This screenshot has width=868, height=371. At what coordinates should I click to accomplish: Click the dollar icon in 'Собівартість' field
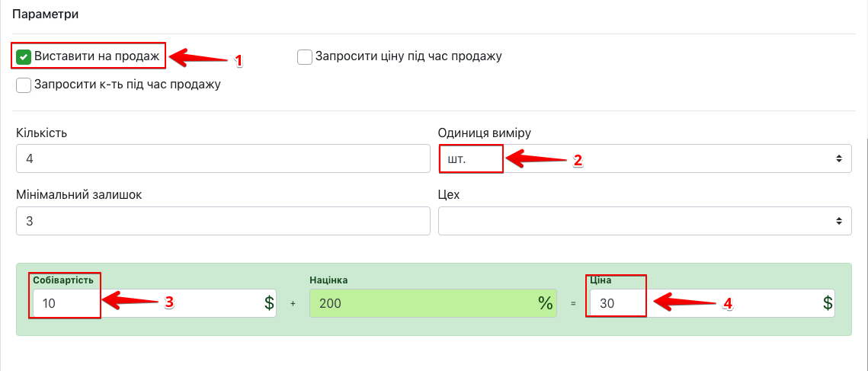pos(268,302)
